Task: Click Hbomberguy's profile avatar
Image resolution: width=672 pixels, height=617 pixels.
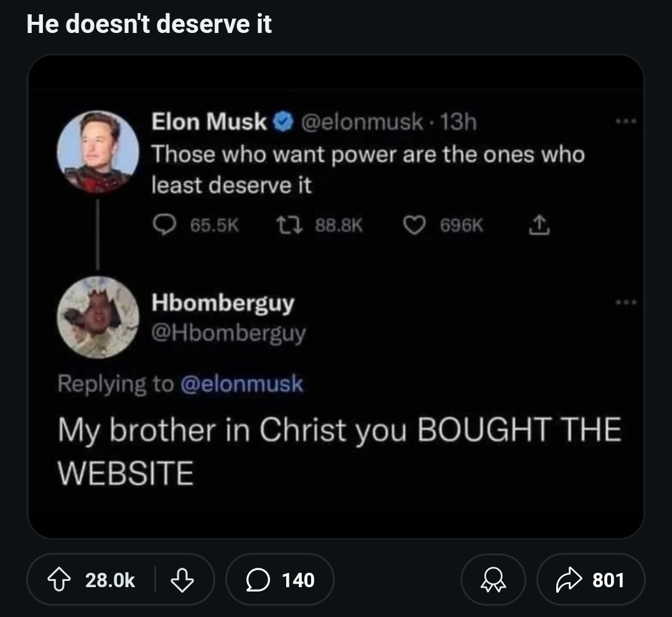Action: click(98, 317)
